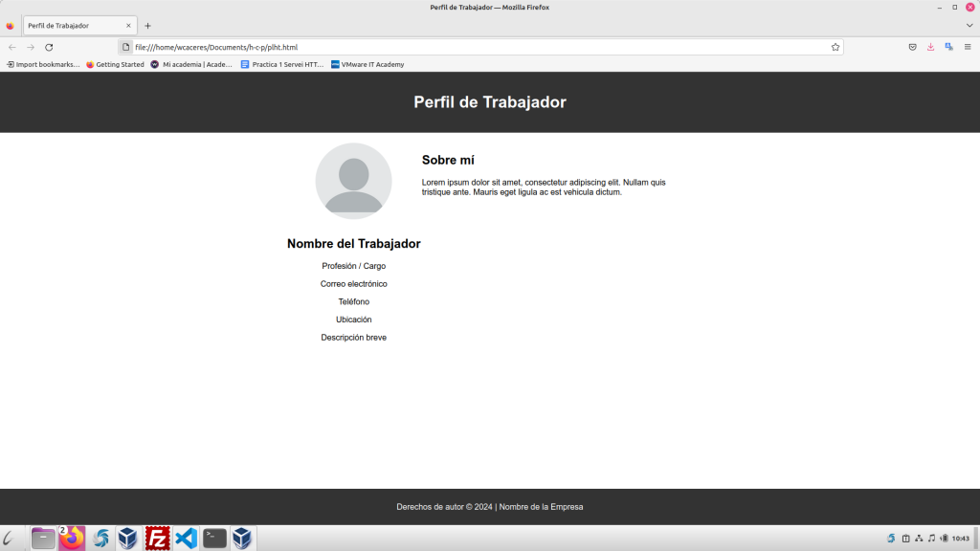Close the Perfil de Trabajador tab

click(128, 26)
